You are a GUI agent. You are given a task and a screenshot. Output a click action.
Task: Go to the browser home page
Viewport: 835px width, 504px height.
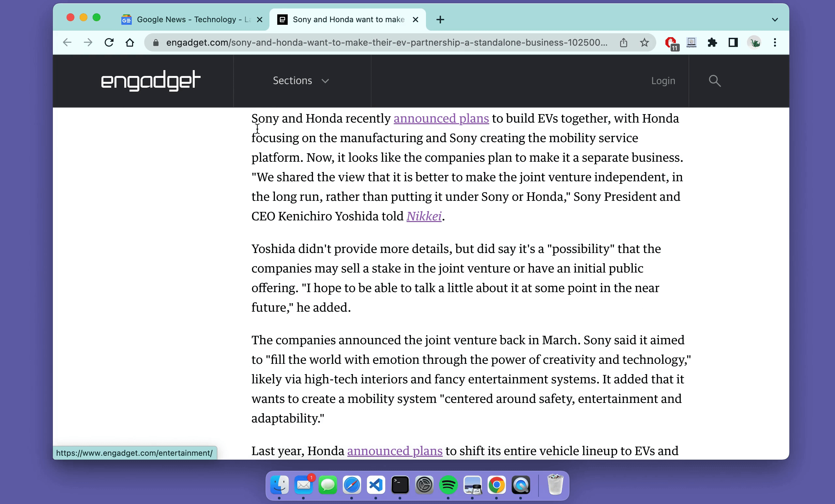click(130, 43)
